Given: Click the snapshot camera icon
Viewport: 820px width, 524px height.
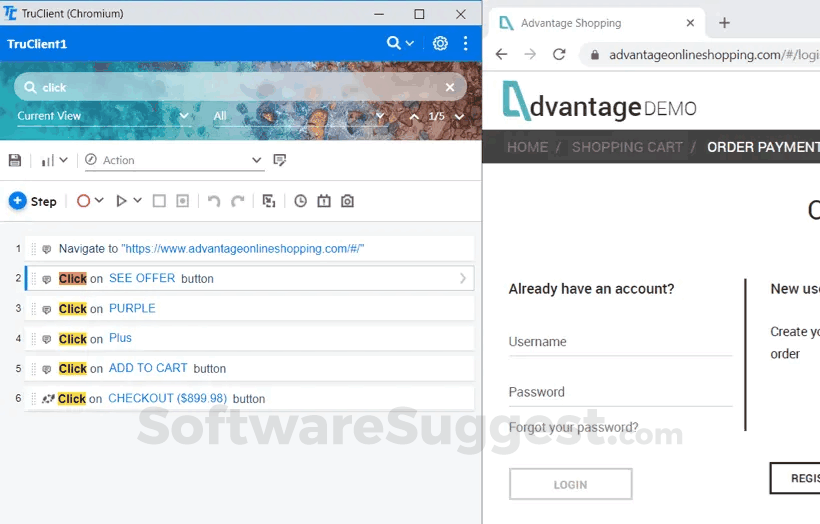Looking at the screenshot, I should [347, 201].
